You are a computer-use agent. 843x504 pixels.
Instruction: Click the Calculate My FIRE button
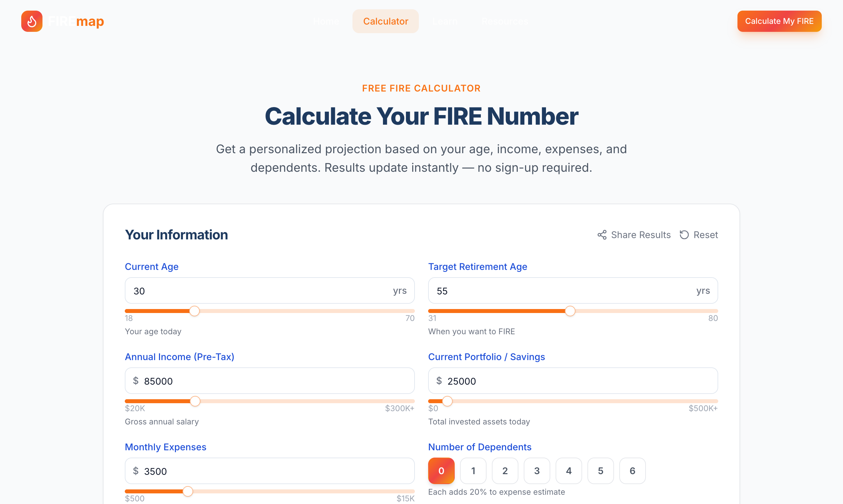pyautogui.click(x=779, y=21)
